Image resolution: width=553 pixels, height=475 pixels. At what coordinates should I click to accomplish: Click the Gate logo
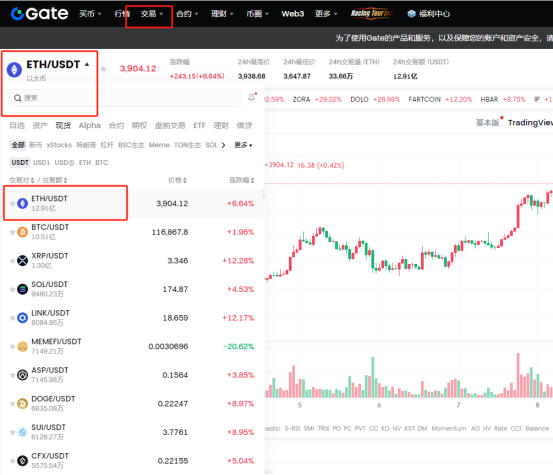click(40, 14)
